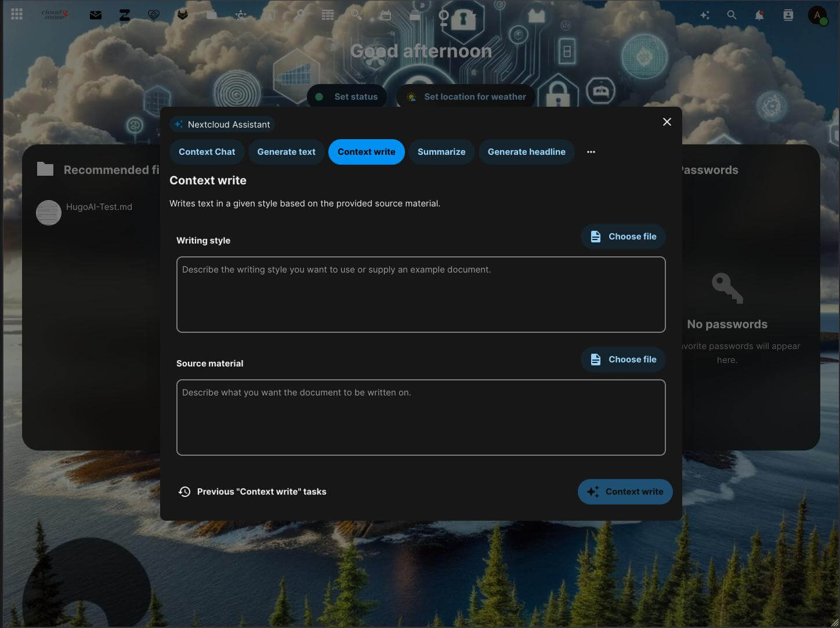
Task: Focus the Source material text area
Action: (421, 418)
